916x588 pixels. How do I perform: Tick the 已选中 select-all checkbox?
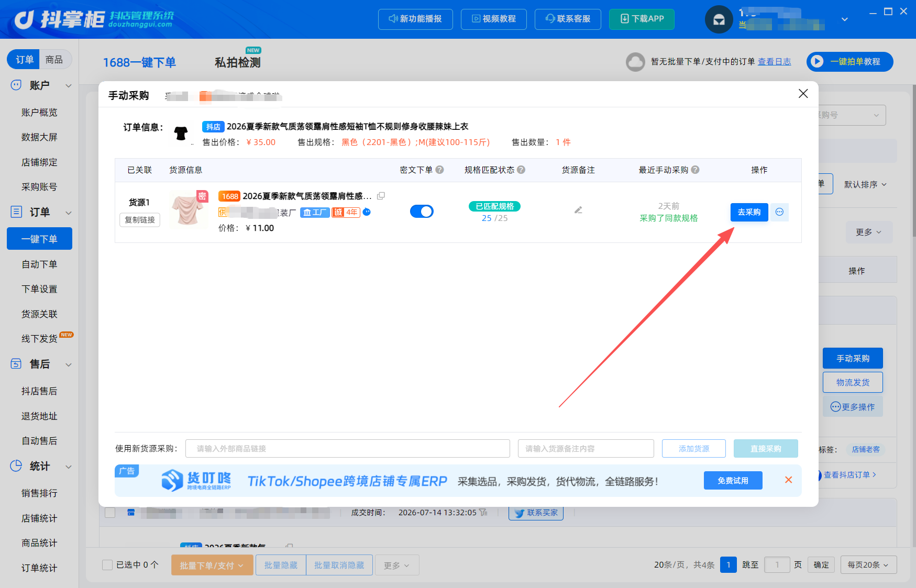(x=107, y=565)
